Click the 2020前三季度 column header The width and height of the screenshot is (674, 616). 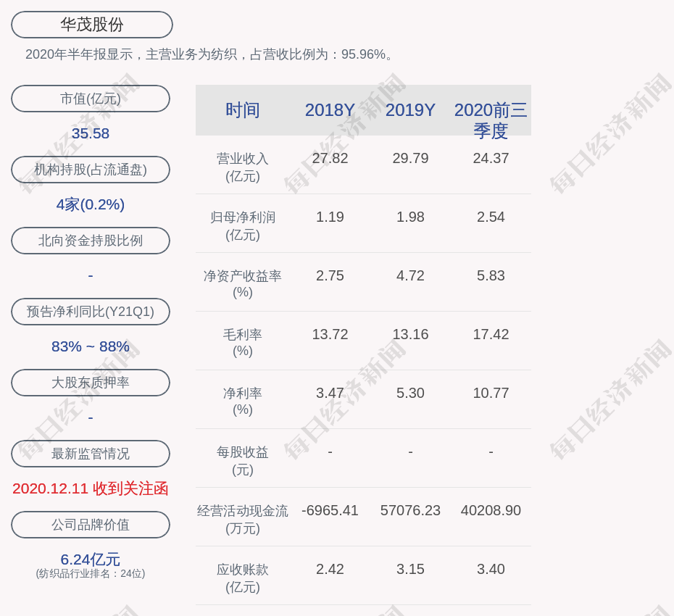491,120
